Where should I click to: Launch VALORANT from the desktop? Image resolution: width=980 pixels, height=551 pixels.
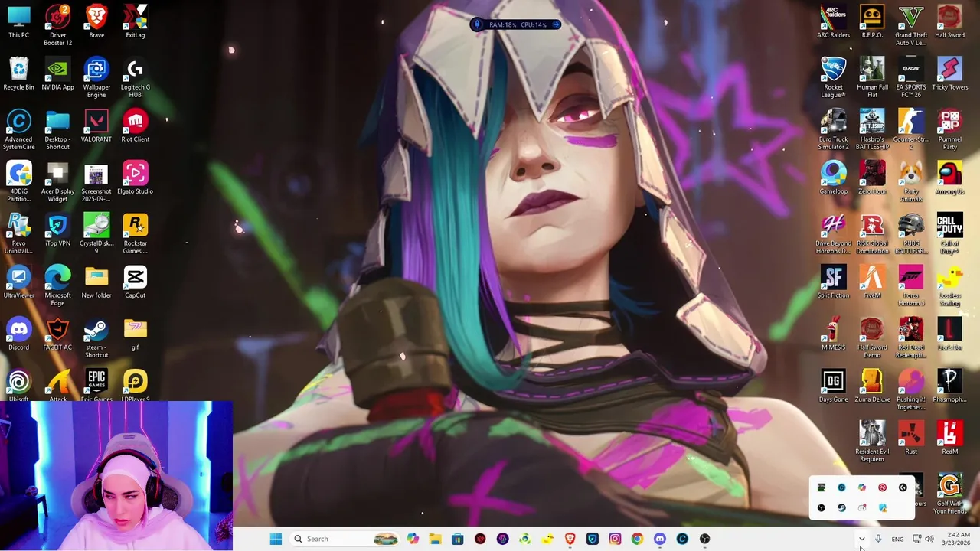coord(96,126)
